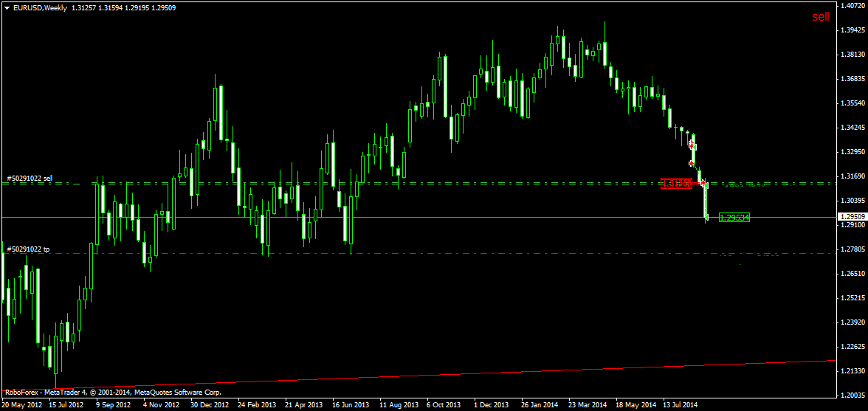This screenshot has width=868, height=411.
Task: Click the '16 Jun 2013' date label
Action: pyautogui.click(x=350, y=405)
